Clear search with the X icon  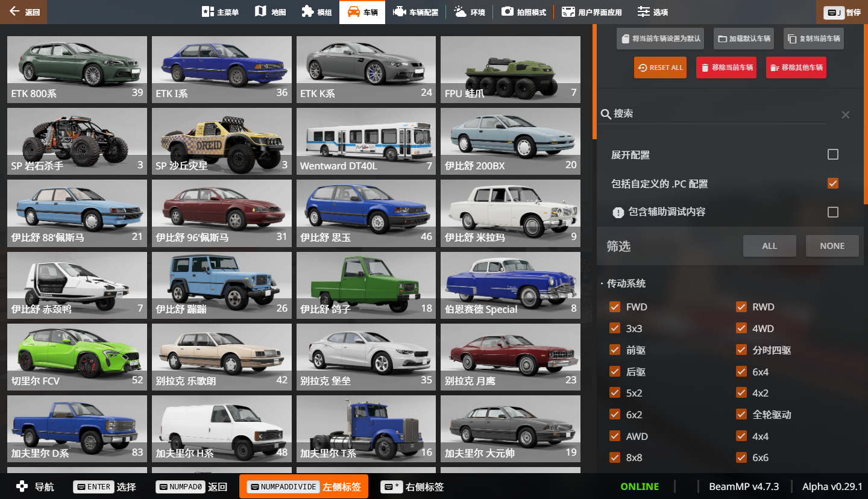pos(846,115)
